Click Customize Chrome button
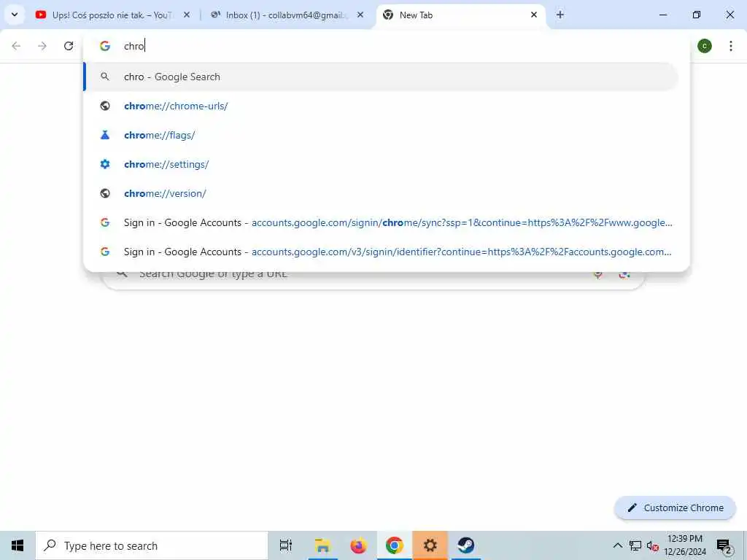 coord(675,507)
